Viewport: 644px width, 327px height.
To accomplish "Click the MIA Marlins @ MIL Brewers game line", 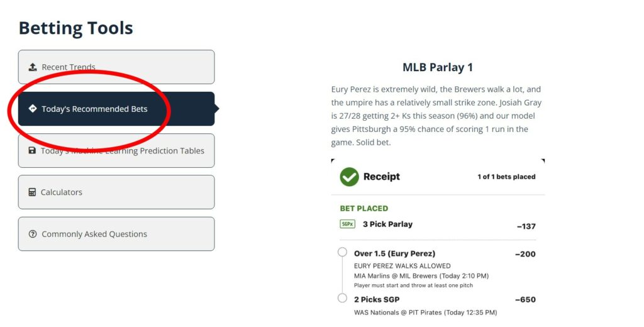I will coord(421,275).
